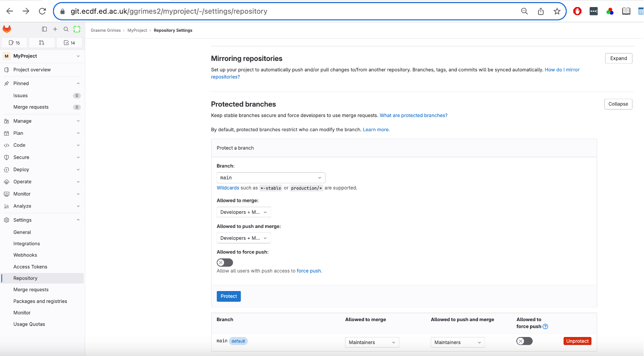Open Issues in the sidebar
The height and width of the screenshot is (356, 644).
(x=42, y=95)
